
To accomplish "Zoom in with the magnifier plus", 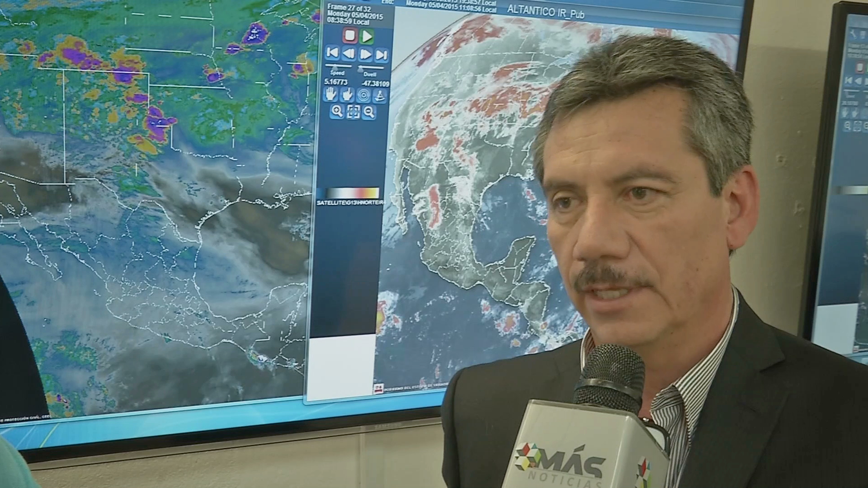I will (x=337, y=111).
